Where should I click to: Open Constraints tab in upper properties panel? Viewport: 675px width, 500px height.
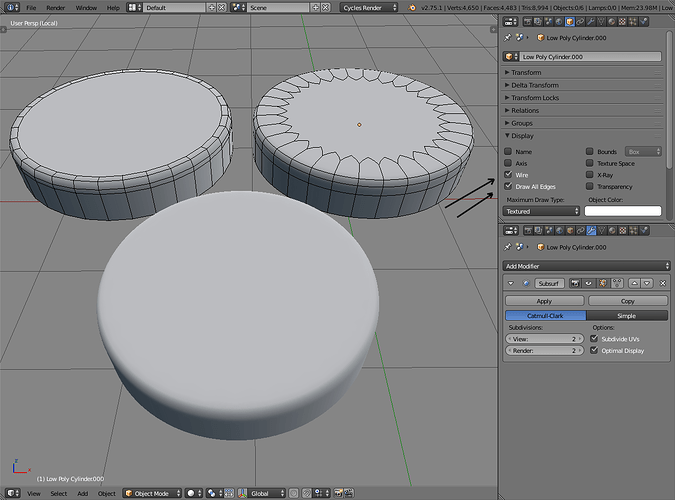(580, 22)
